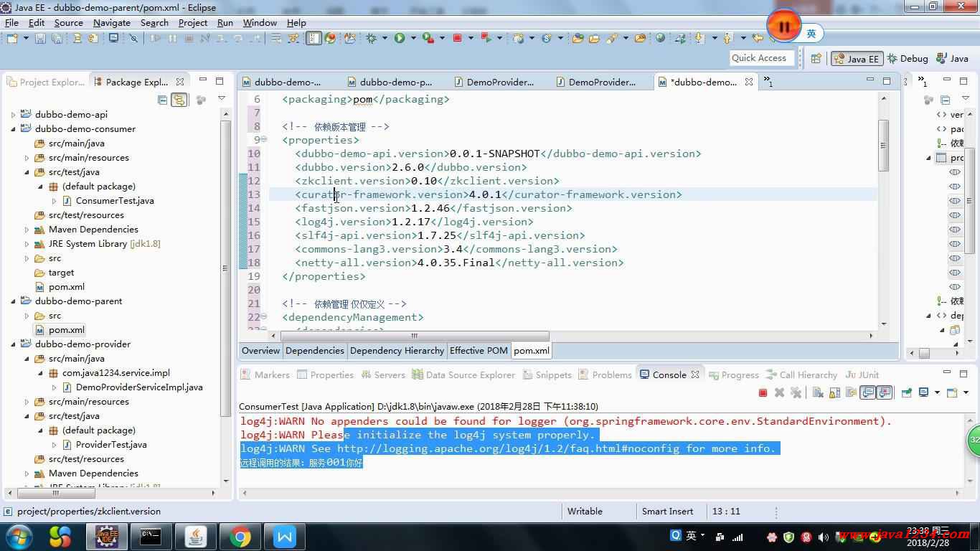Click the new file wizard toolbar icon
The image size is (980, 551).
tap(11, 38)
